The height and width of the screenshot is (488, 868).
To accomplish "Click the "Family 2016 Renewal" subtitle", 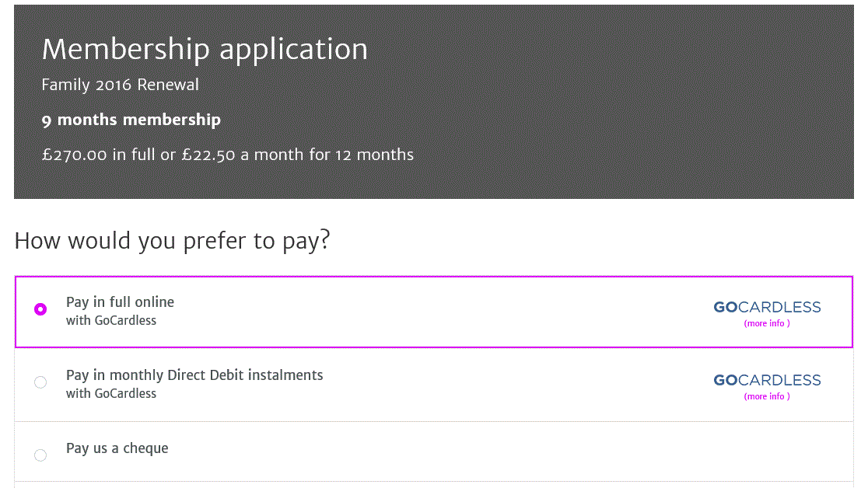I will click(x=121, y=85).
